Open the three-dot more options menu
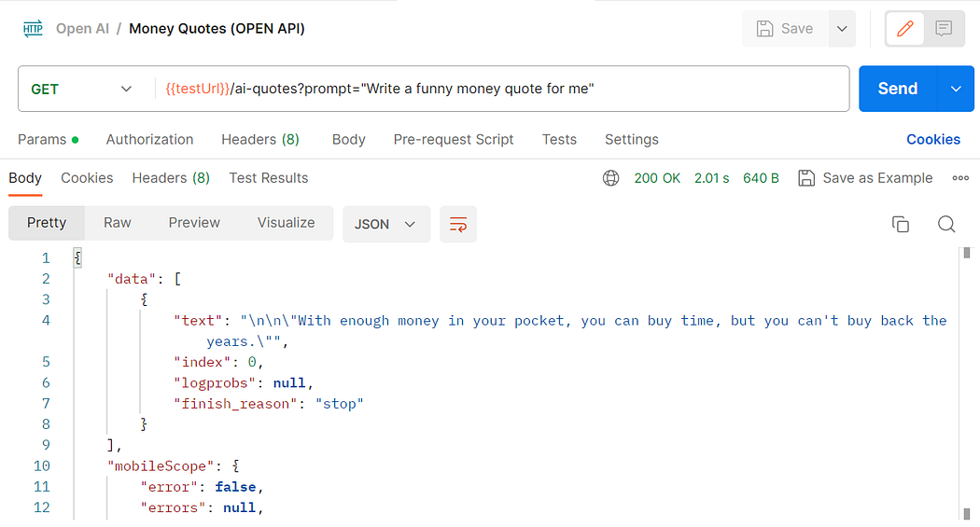Screen dimensions: 980x527 960,178
